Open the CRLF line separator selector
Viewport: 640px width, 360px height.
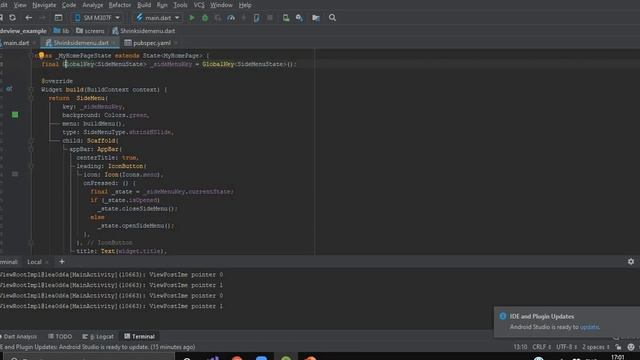[542, 347]
